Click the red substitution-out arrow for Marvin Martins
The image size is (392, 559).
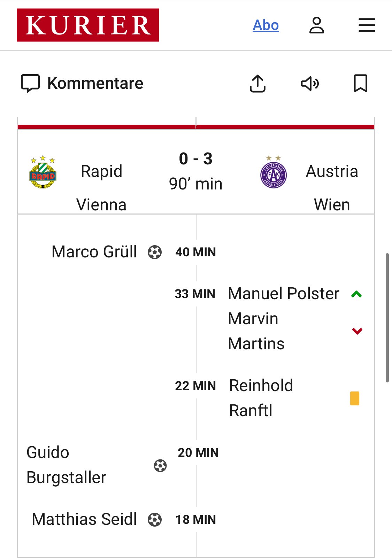coord(357,331)
